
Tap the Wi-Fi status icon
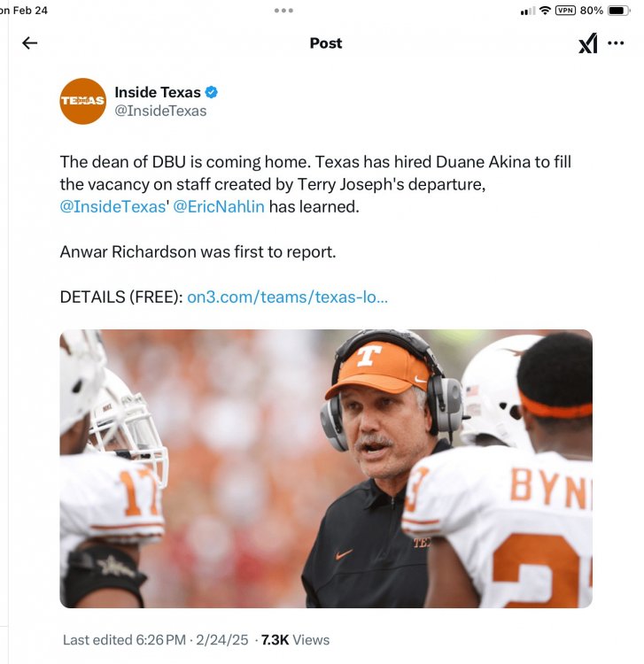pos(545,10)
